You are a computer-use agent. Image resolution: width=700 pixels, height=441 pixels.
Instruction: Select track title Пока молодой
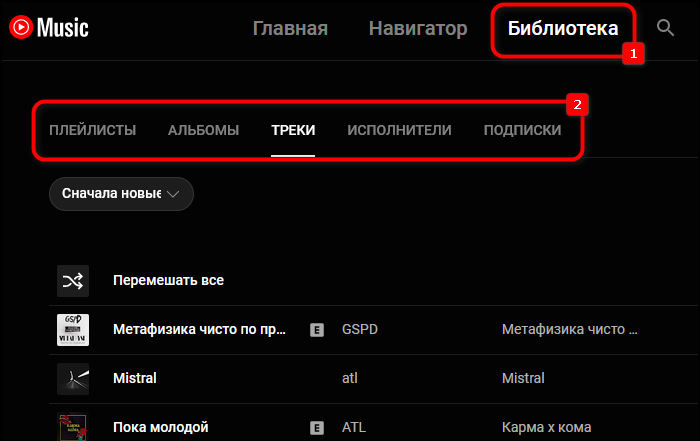click(x=161, y=427)
